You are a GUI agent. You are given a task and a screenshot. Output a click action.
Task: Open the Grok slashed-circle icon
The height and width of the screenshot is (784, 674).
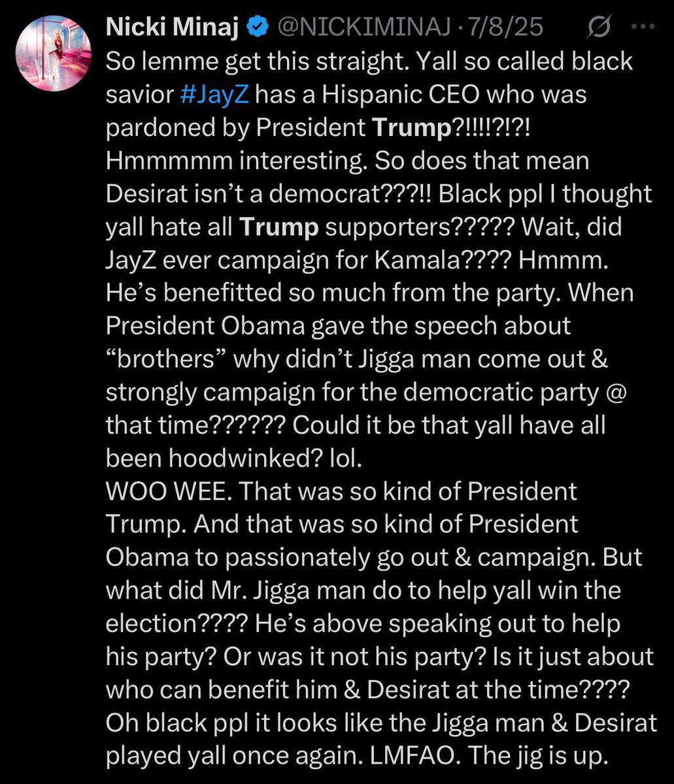coord(600,28)
